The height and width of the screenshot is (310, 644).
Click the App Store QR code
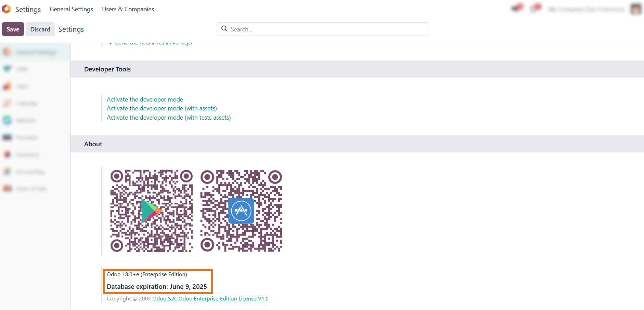tap(241, 211)
